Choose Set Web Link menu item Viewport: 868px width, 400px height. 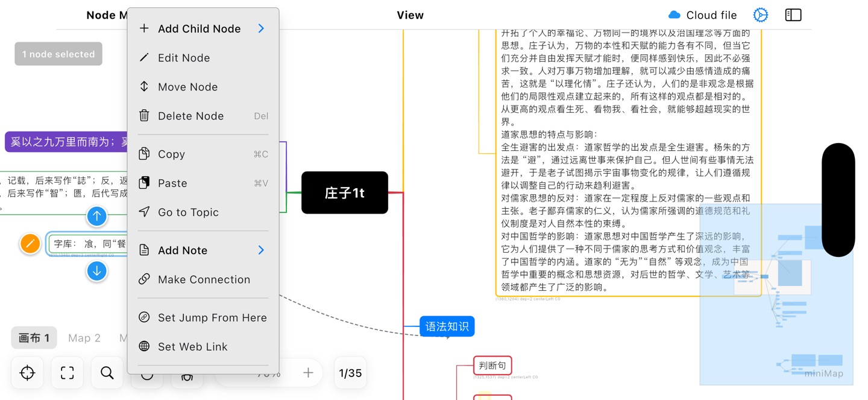point(203,346)
